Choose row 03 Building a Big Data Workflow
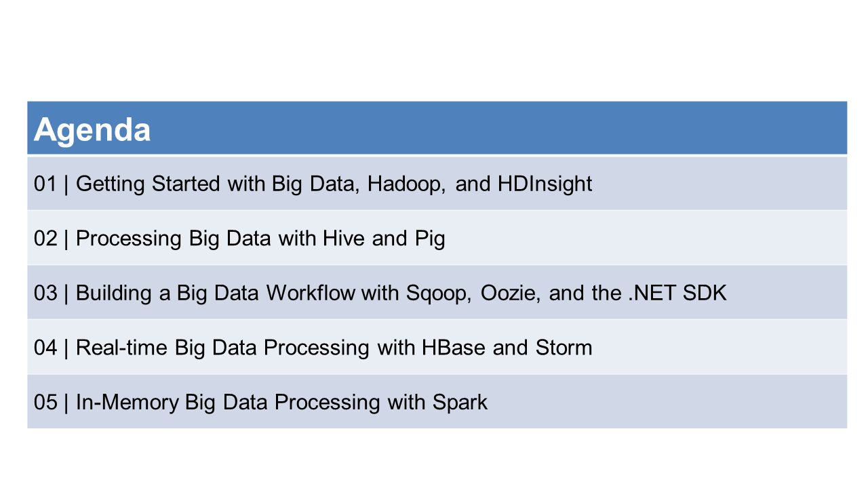The width and height of the screenshot is (868, 488). click(x=437, y=293)
